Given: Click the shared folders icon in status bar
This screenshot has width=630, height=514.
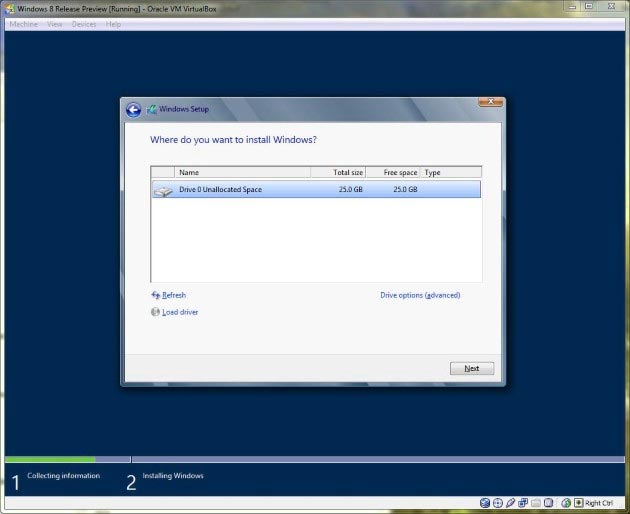Looking at the screenshot, I should 535,503.
